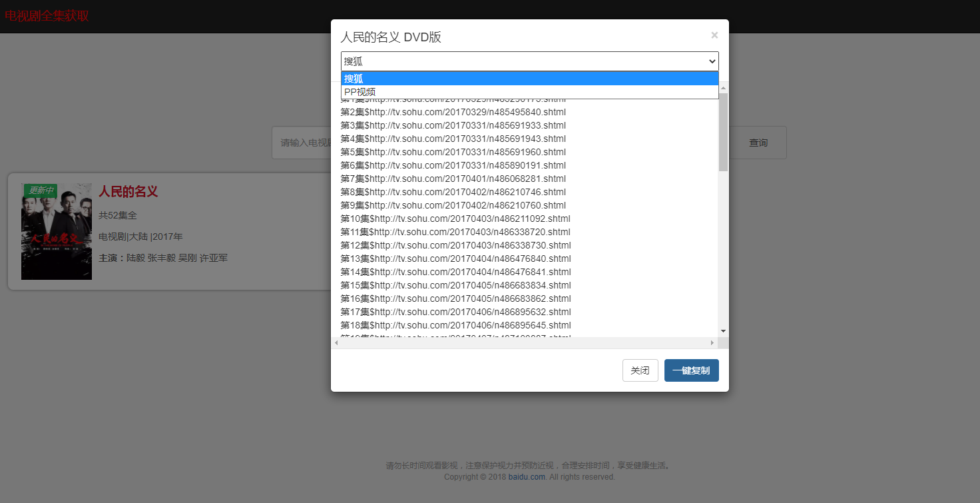Close the modal with the X icon

click(x=714, y=35)
